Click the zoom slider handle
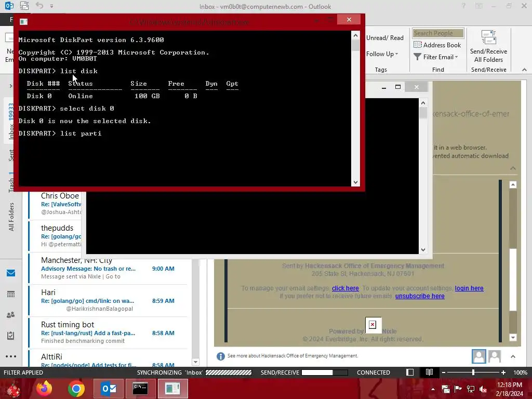 (x=473, y=373)
